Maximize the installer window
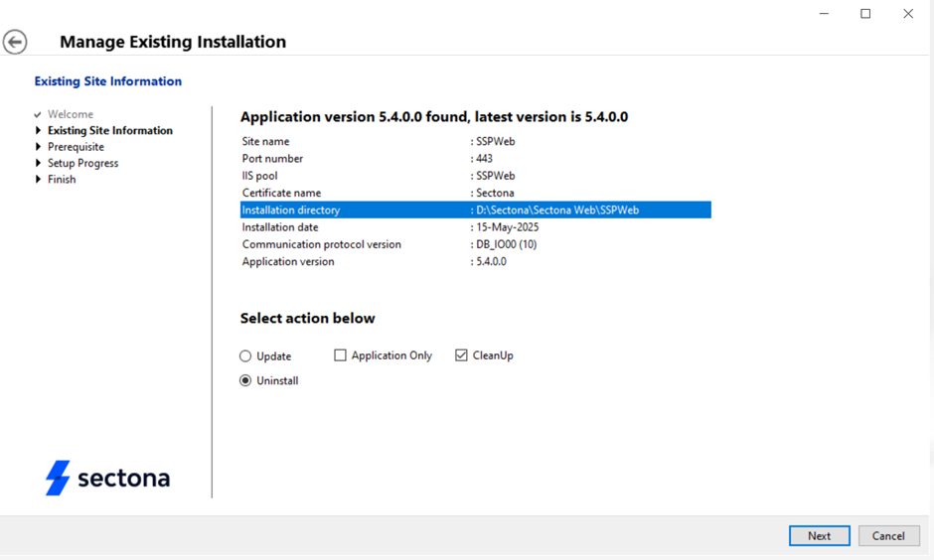Image resolution: width=934 pixels, height=560 pixels. (865, 14)
